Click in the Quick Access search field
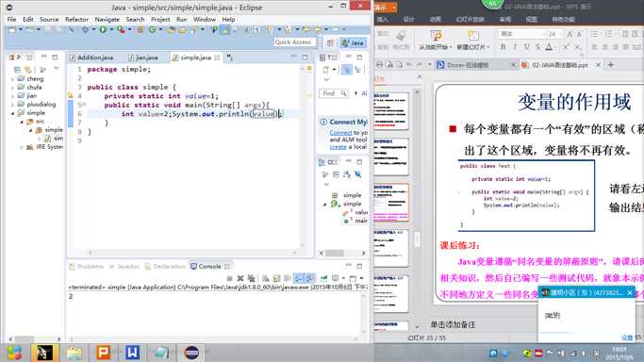 pos(294,42)
